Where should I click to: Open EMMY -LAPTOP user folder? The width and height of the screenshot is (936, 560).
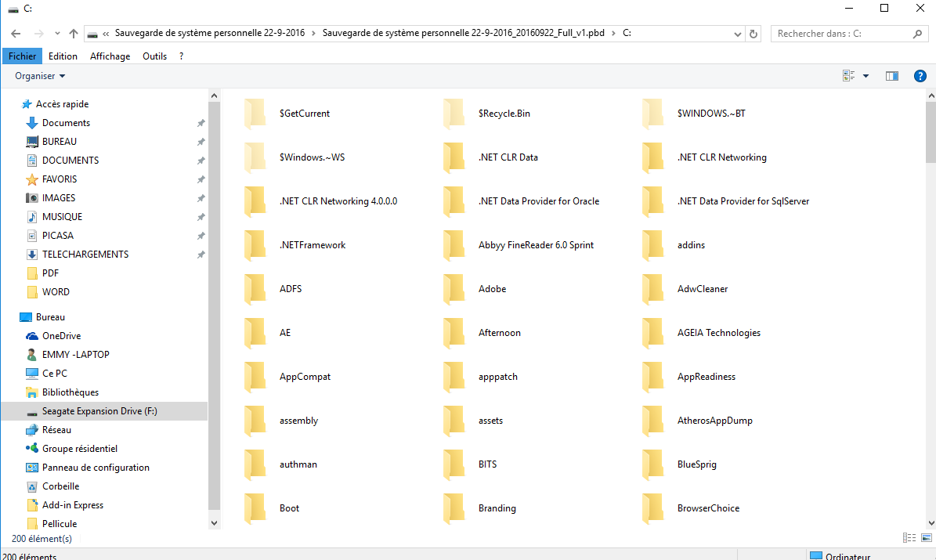[x=75, y=355]
